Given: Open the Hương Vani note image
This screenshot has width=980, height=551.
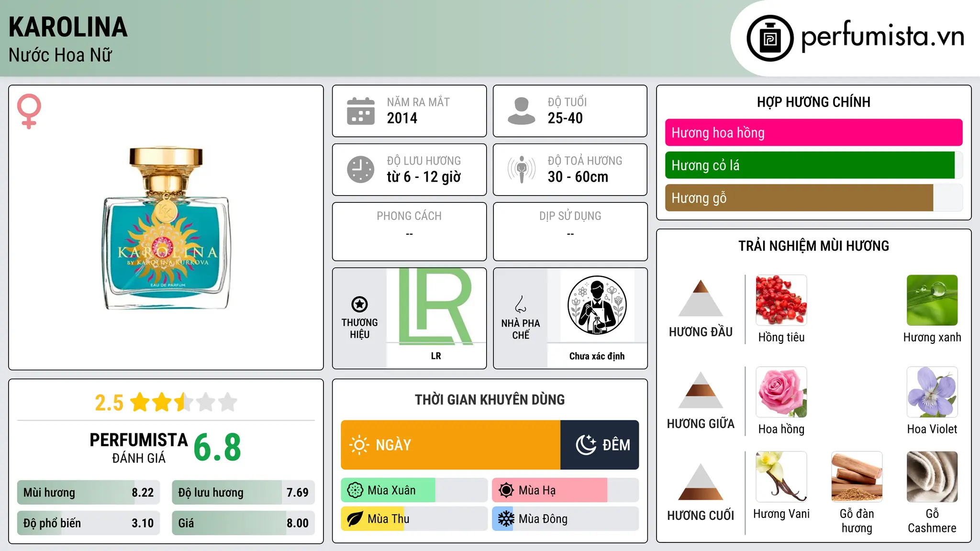Looking at the screenshot, I should pos(781,477).
